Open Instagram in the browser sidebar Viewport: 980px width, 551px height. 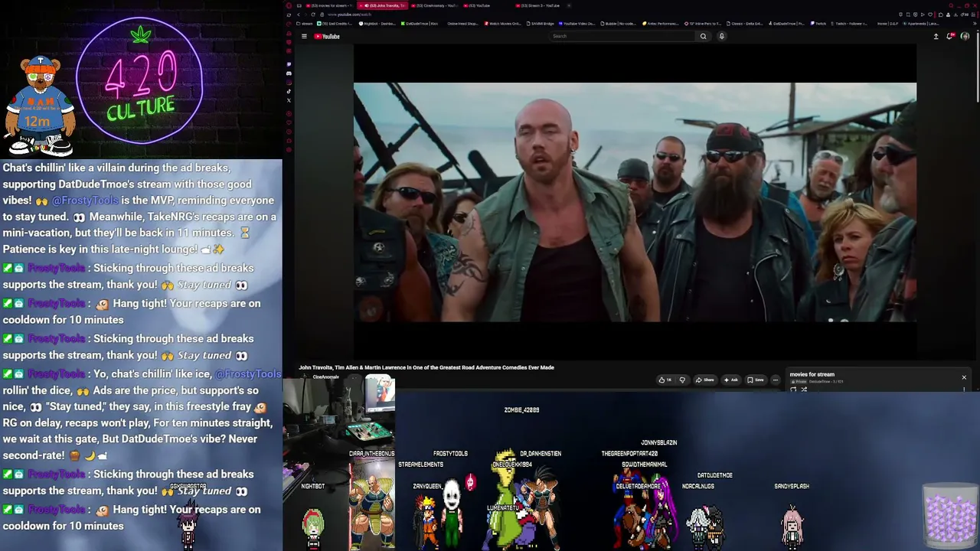[x=289, y=83]
